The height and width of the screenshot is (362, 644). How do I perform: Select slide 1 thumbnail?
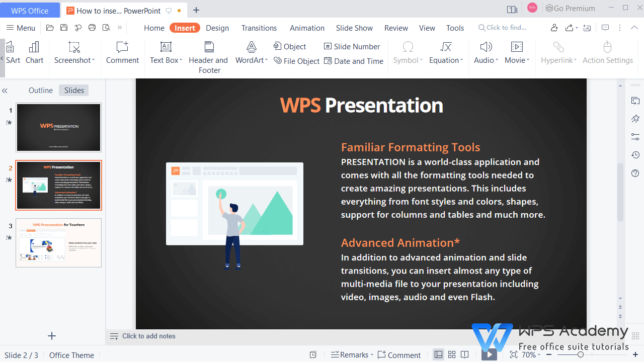(58, 127)
